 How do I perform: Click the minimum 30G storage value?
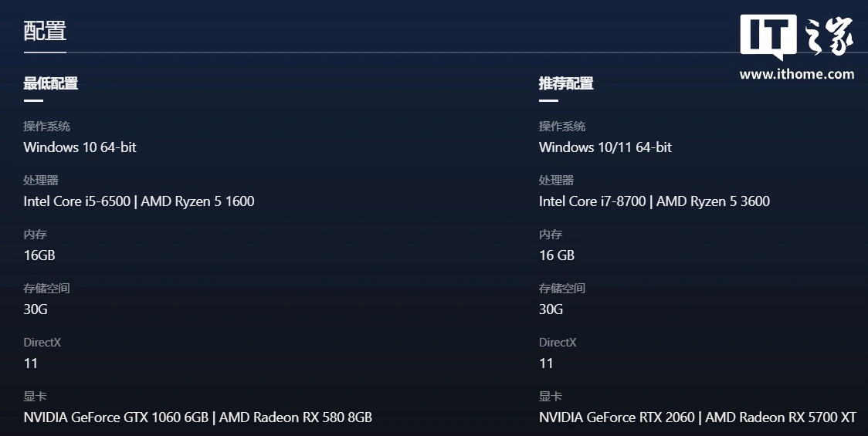point(36,309)
